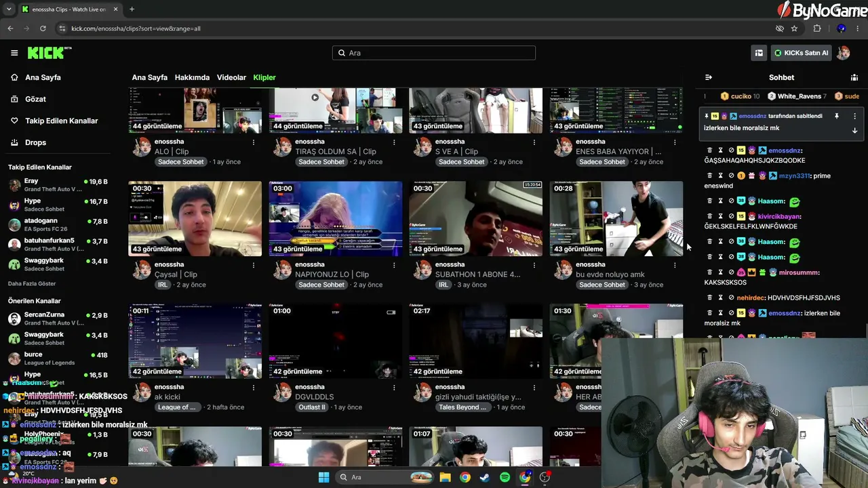Open options for NAPIYONUZ LO clip
Viewport: 868px width, 488px height.
(394, 265)
